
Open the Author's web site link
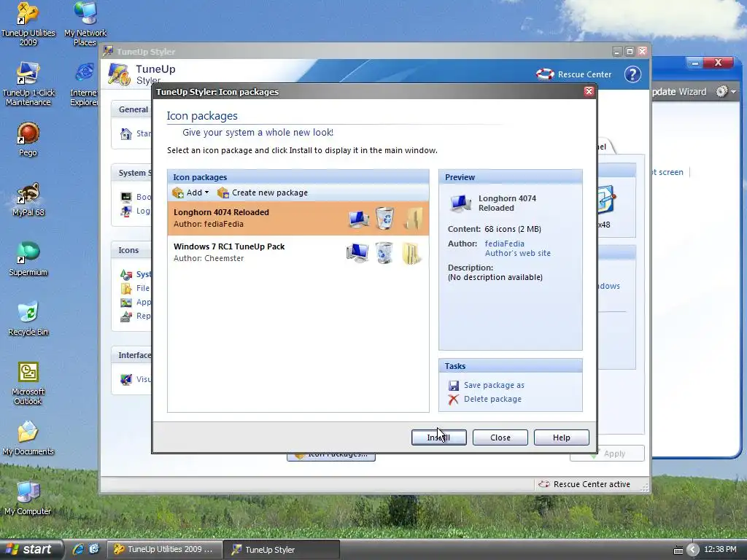coord(517,253)
